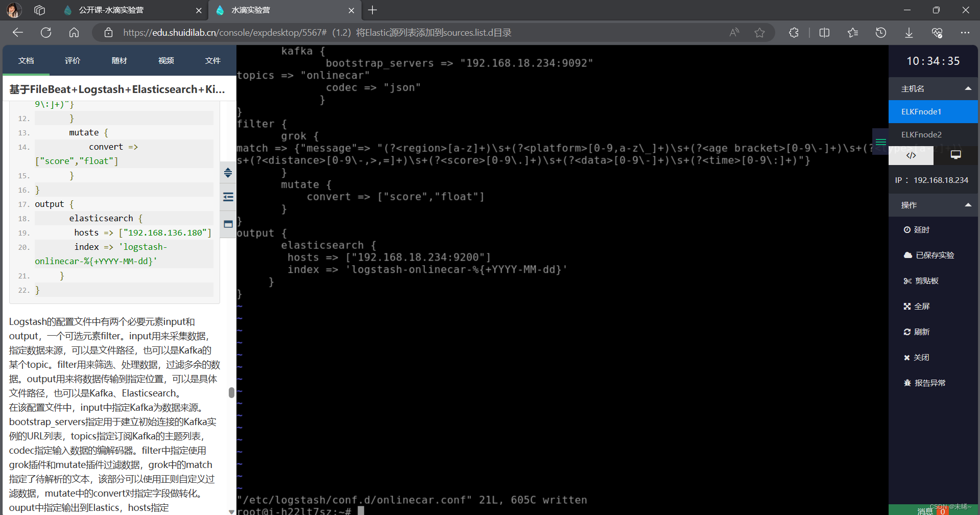Viewport: 980px width, 515px height.
Task: Select the 文档 tab in the left panel
Action: coord(26,60)
